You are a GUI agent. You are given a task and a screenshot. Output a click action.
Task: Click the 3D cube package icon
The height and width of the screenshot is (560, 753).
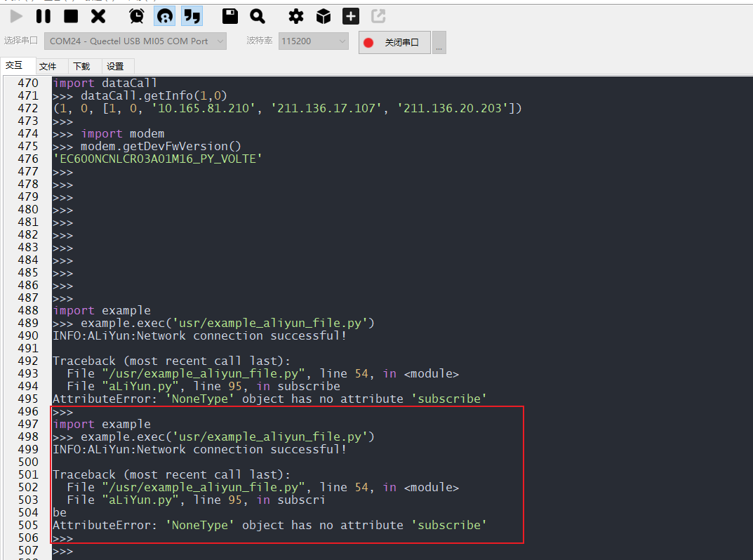click(x=324, y=16)
